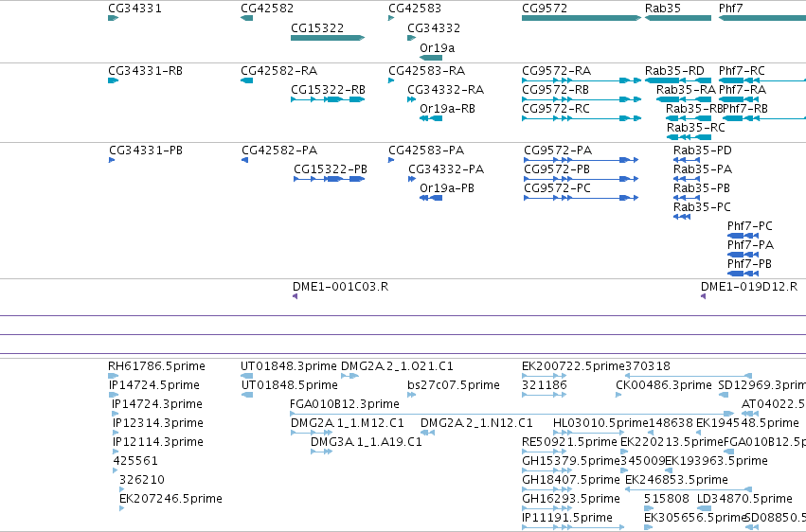This screenshot has height=532, width=806.
Task: Select transcript CG34331-RB
Action: point(145,70)
